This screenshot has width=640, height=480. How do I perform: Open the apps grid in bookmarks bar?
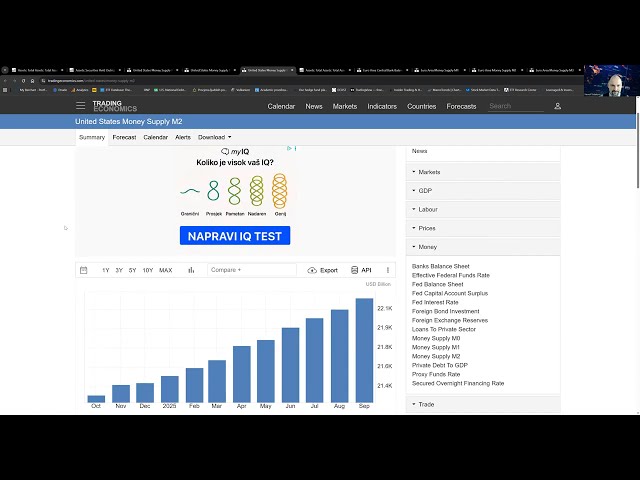(5, 90)
